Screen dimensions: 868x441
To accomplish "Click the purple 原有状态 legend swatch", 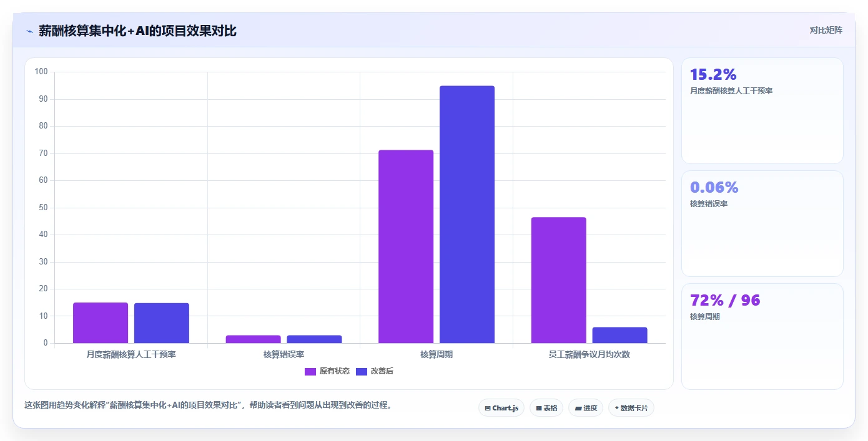I will [x=310, y=371].
